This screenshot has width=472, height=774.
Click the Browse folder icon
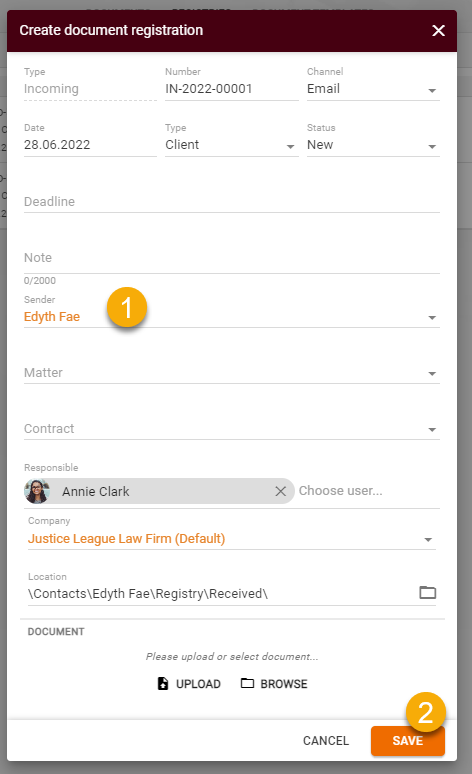point(247,683)
